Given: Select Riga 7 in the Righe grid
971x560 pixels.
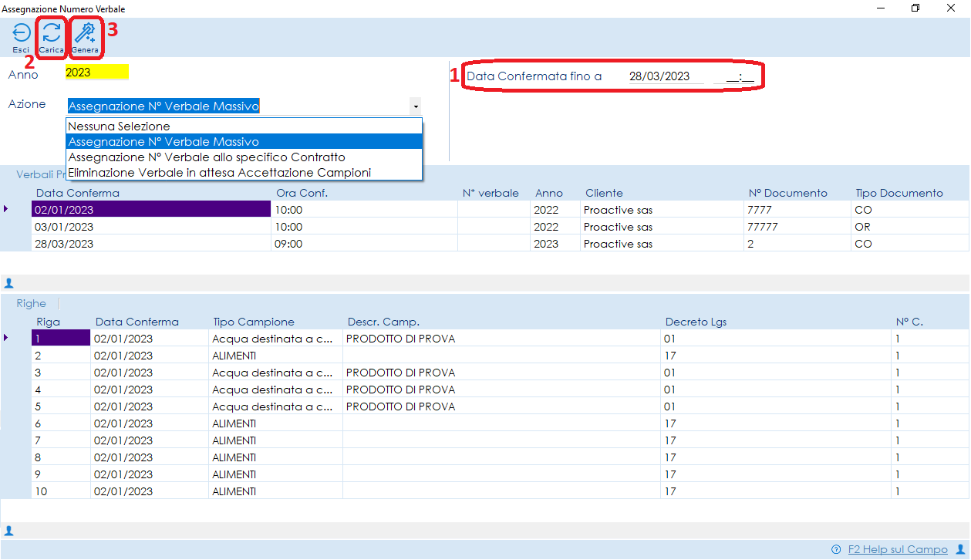Looking at the screenshot, I should click(x=500, y=440).
